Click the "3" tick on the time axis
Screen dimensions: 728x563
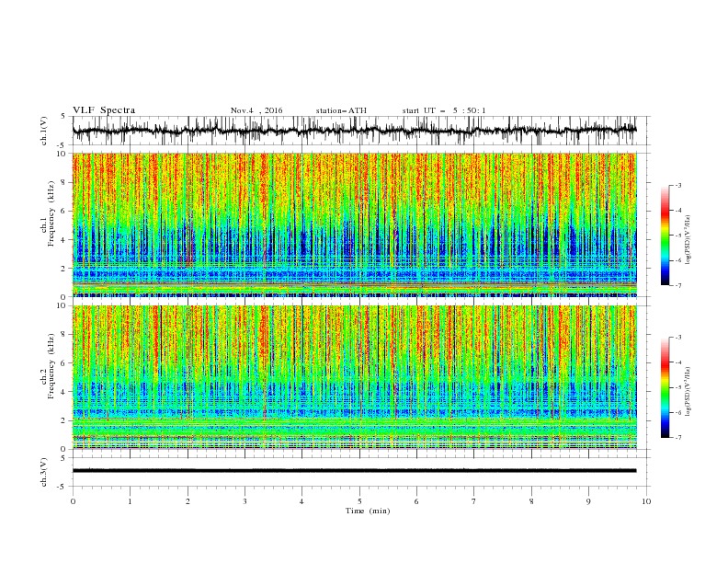[245, 501]
